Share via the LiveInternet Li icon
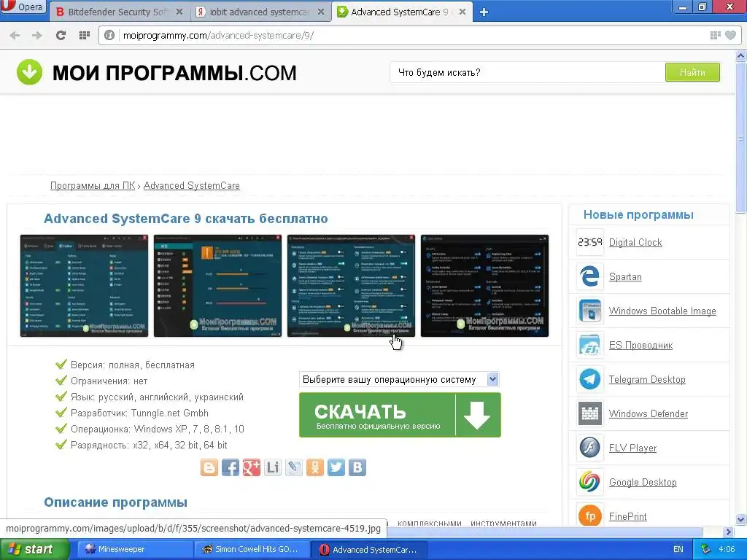This screenshot has height=560, width=747. (x=273, y=467)
